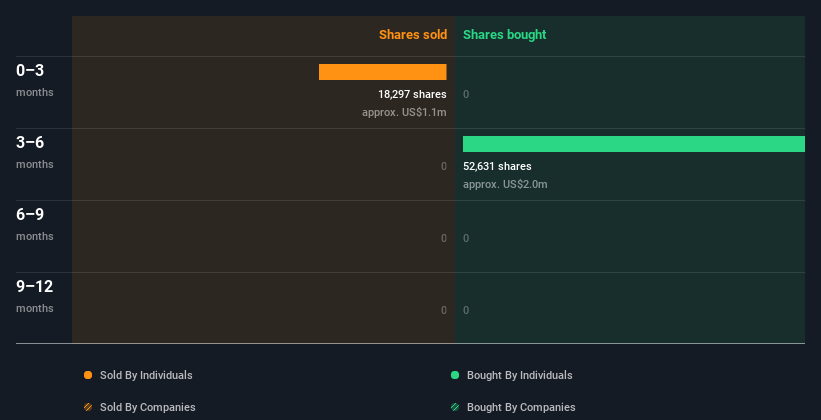Image resolution: width=821 pixels, height=420 pixels.
Task: Toggle the Bought By Individuals legend label
Action: (519, 375)
